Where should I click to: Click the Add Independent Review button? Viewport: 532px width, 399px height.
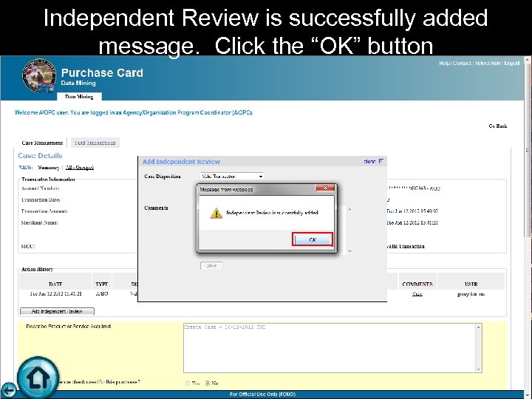[x=57, y=311]
